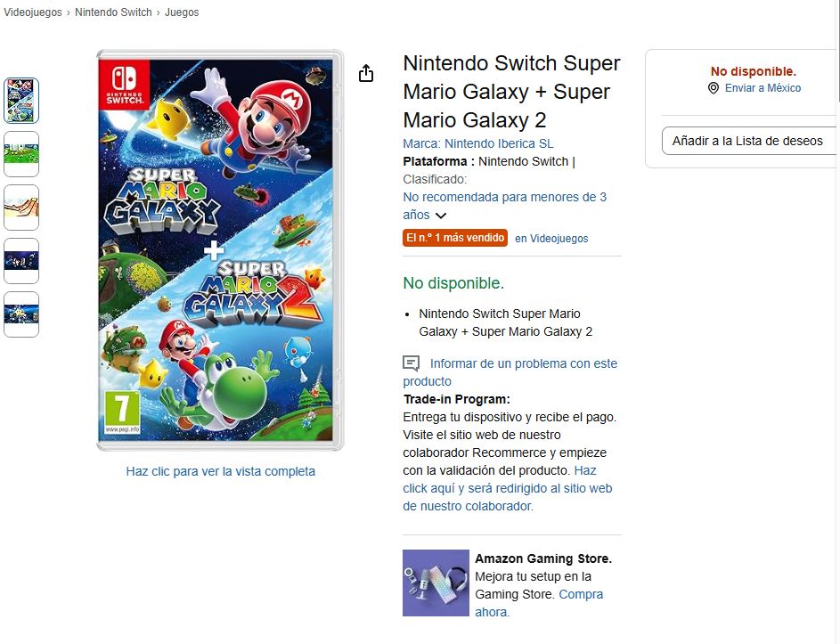Select the first product thumbnail

click(21, 101)
